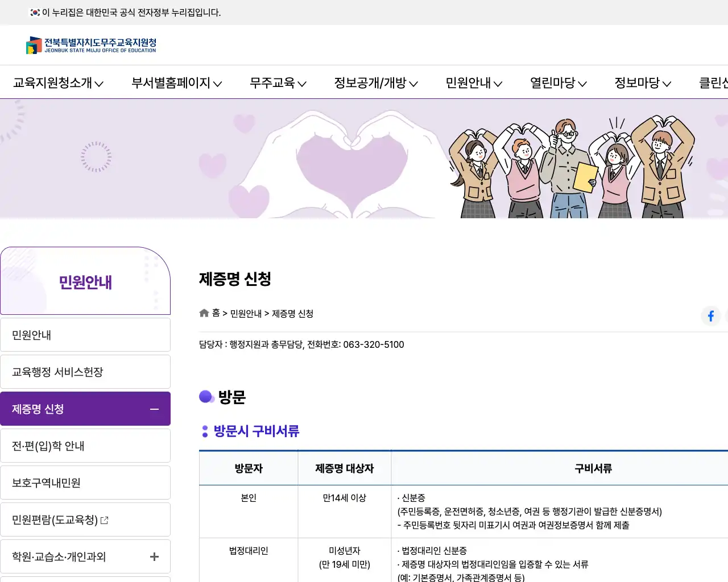Click the 방문 section heading

[231, 397]
